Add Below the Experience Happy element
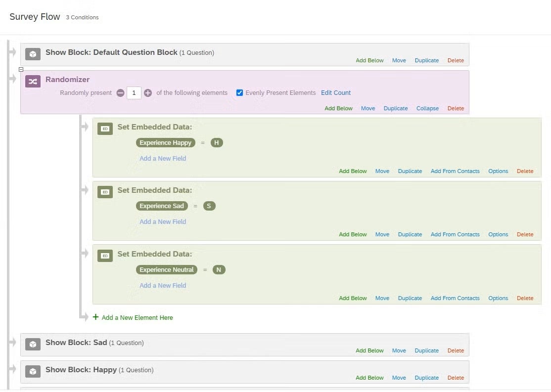This screenshot has width=551, height=392. [x=353, y=171]
